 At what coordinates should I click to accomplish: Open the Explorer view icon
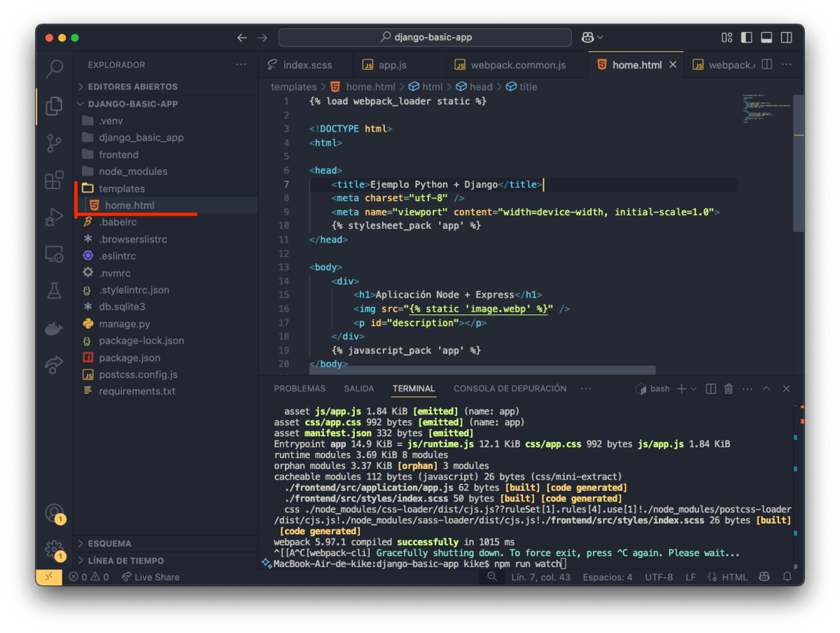tap(54, 106)
